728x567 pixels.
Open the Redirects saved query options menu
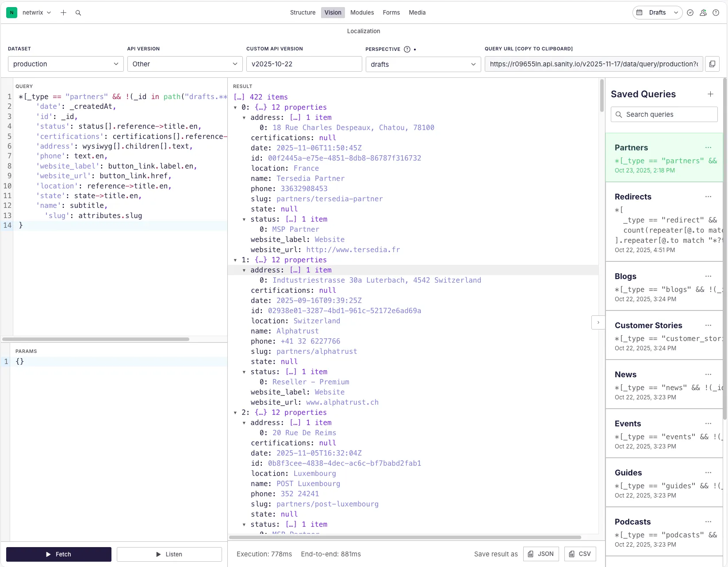point(708,196)
